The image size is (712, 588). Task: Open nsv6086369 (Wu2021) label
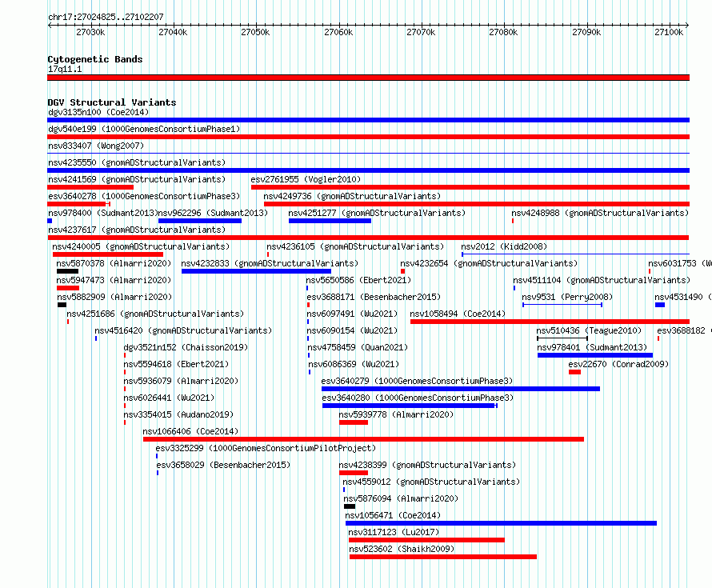[x=354, y=364]
